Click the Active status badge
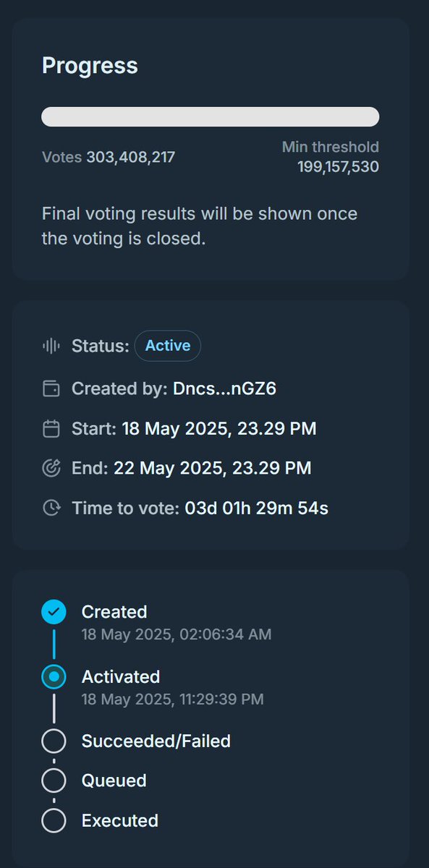429x868 pixels. pos(168,346)
